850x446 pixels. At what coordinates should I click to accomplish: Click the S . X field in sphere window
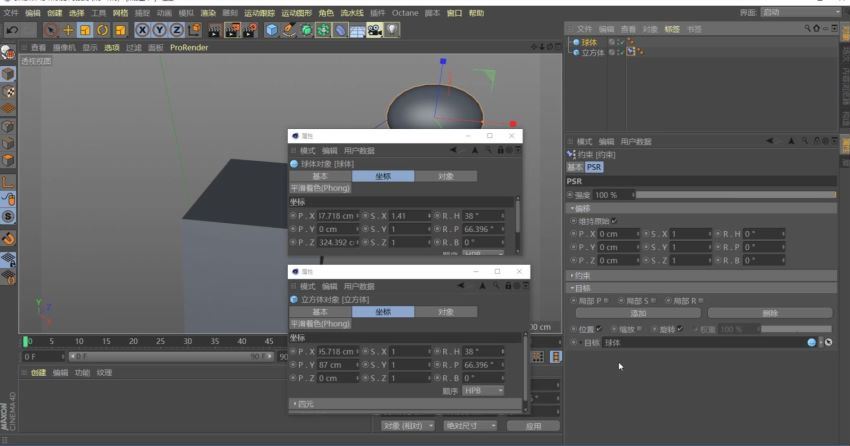[410, 216]
